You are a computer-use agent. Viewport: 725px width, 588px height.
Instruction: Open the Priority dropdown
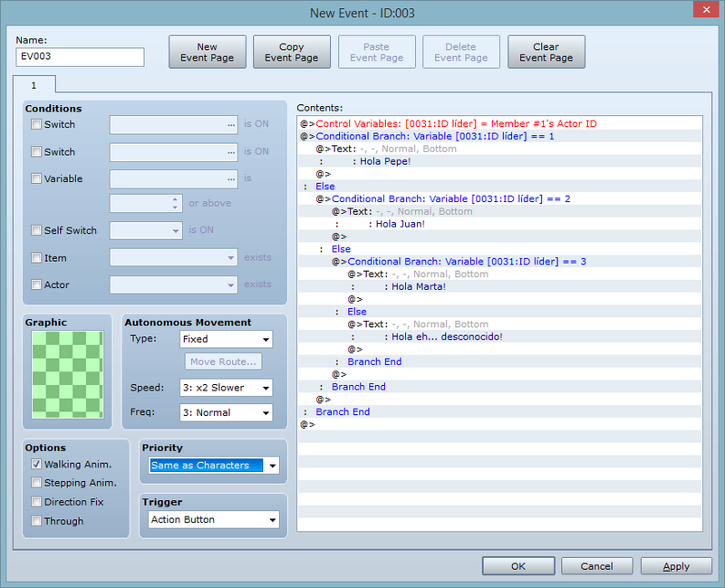(x=214, y=465)
